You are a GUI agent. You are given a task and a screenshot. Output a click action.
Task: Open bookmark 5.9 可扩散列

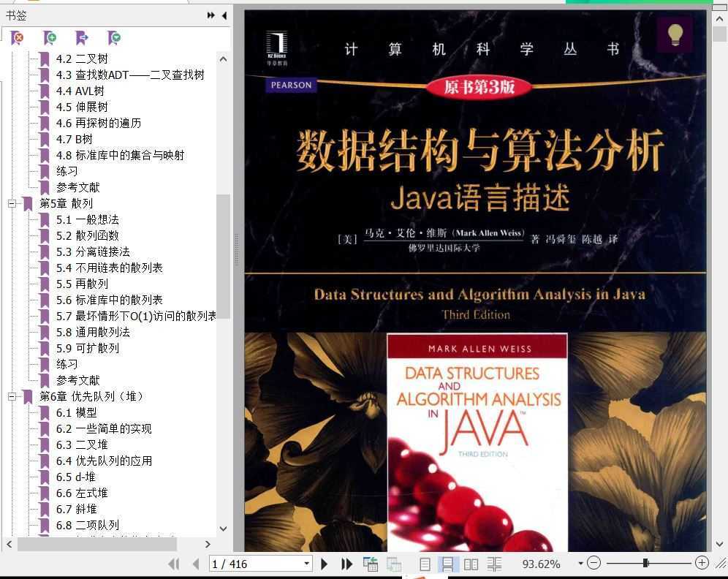pyautogui.click(x=87, y=348)
